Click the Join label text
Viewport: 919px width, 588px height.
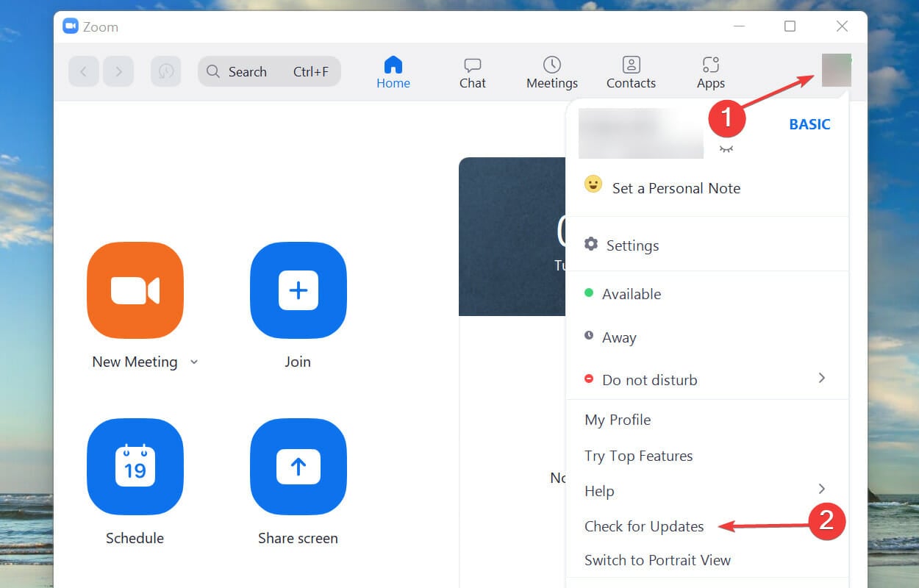298,362
